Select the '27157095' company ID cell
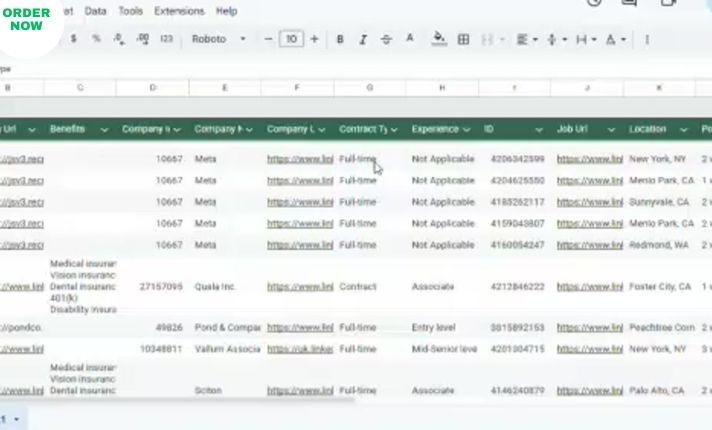Viewport: 712px width, 430px height. pyautogui.click(x=153, y=287)
